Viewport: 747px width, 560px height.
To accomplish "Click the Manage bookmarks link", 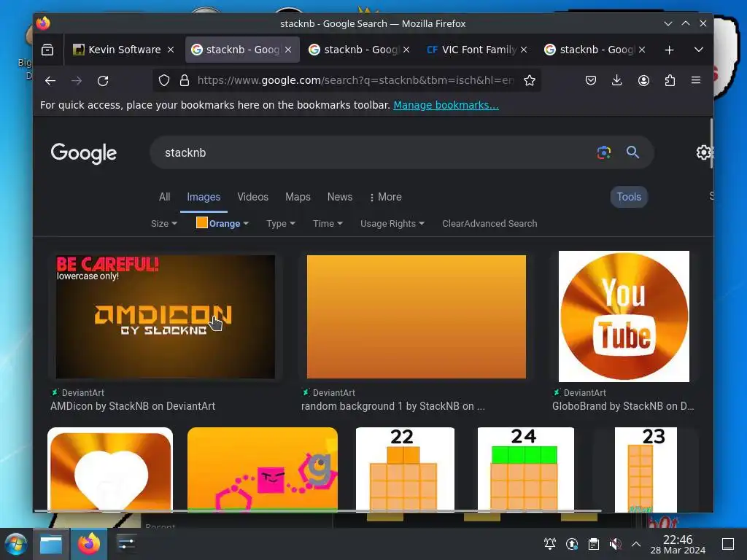I will pyautogui.click(x=446, y=105).
